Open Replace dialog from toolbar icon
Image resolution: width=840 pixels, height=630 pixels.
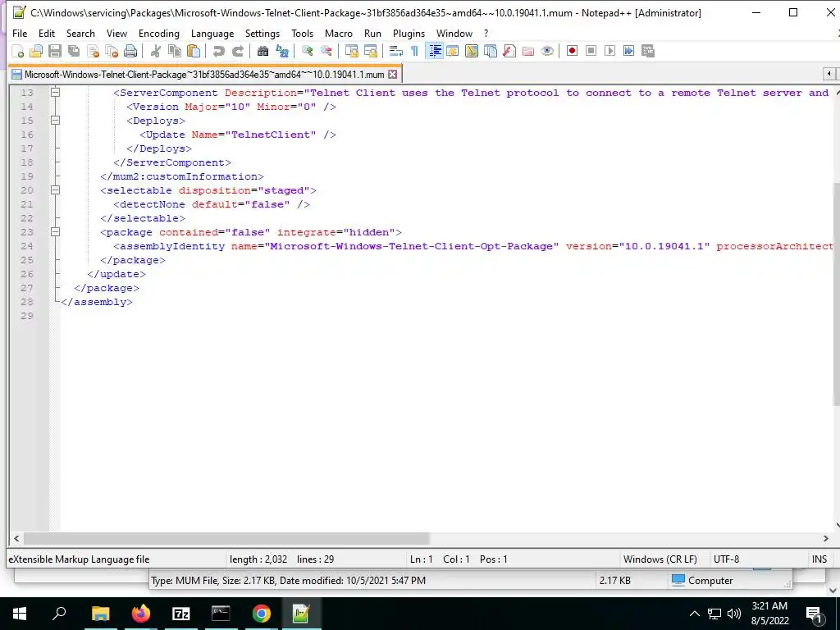pyautogui.click(x=282, y=51)
